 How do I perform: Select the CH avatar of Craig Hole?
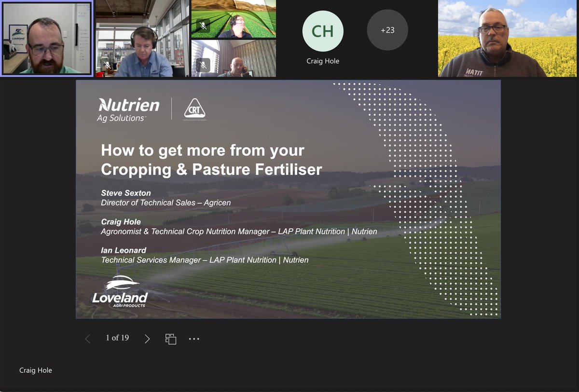323,31
